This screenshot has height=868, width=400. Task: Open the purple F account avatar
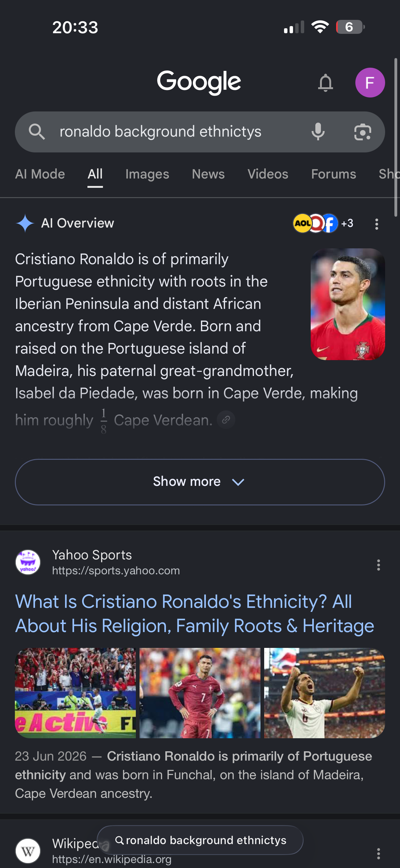tap(370, 83)
